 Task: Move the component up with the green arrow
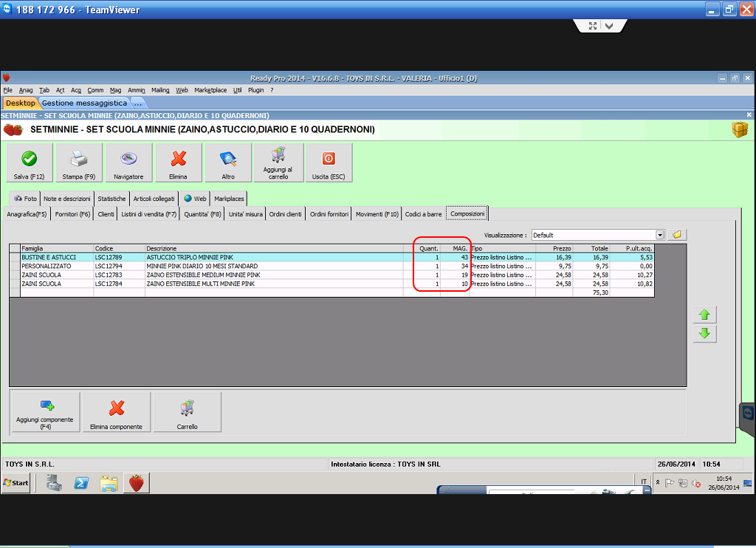(x=704, y=315)
